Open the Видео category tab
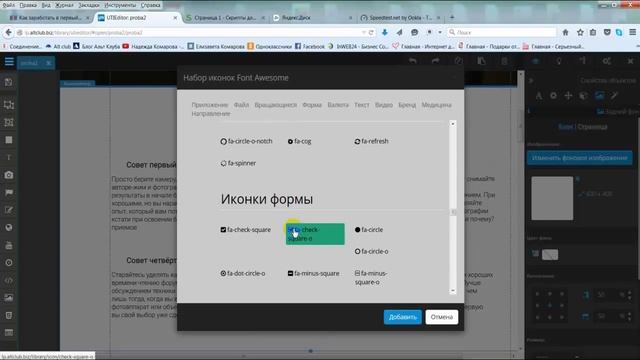640x360 pixels. [384, 105]
